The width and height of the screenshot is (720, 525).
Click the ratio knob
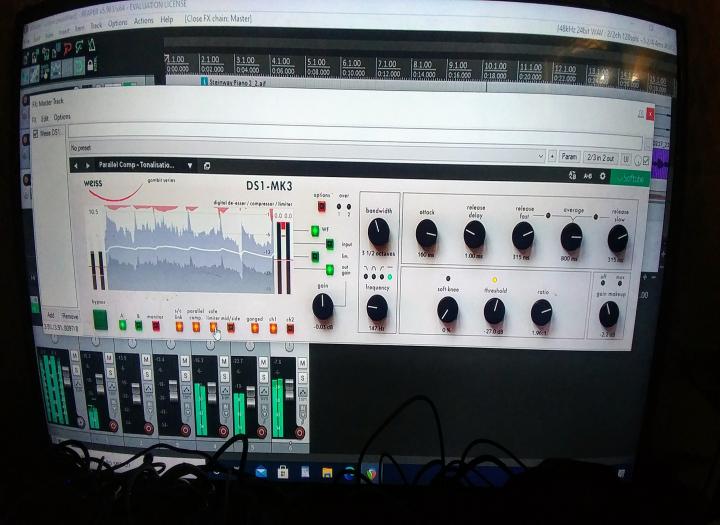(542, 312)
